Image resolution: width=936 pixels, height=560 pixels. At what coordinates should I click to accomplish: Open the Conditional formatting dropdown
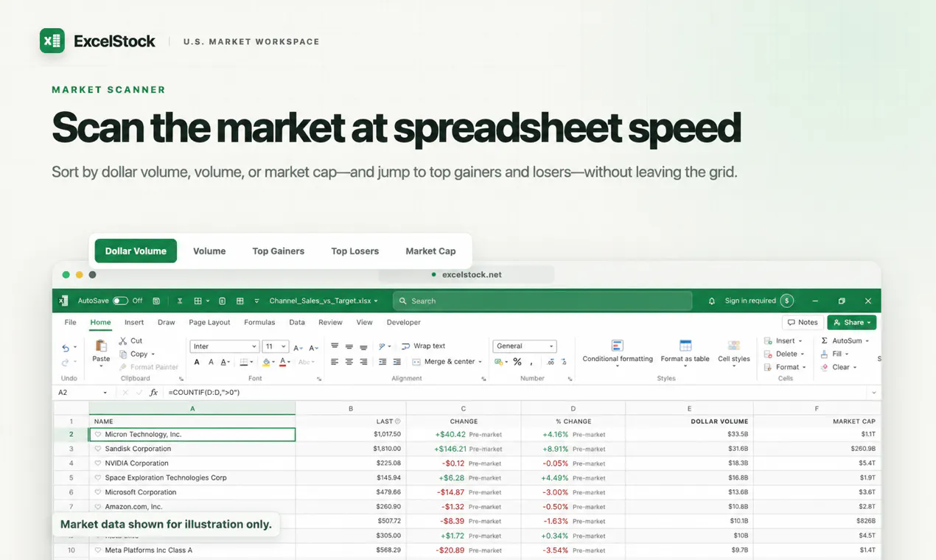[618, 353]
